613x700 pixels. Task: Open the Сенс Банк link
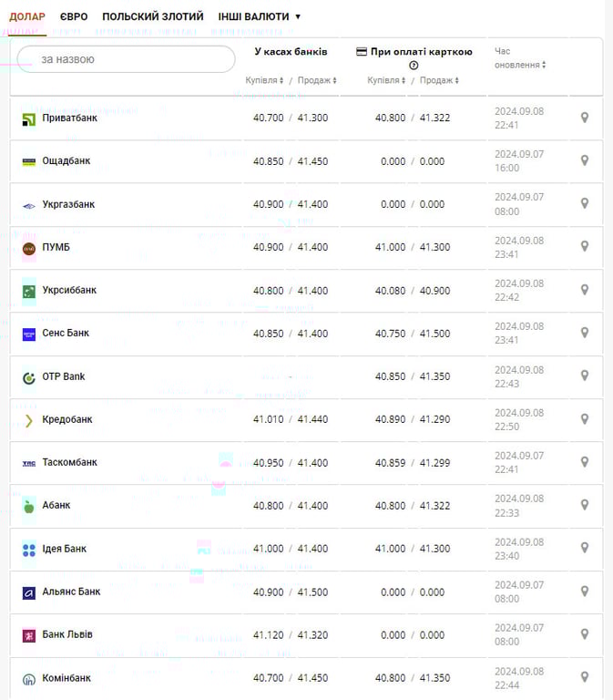66,334
